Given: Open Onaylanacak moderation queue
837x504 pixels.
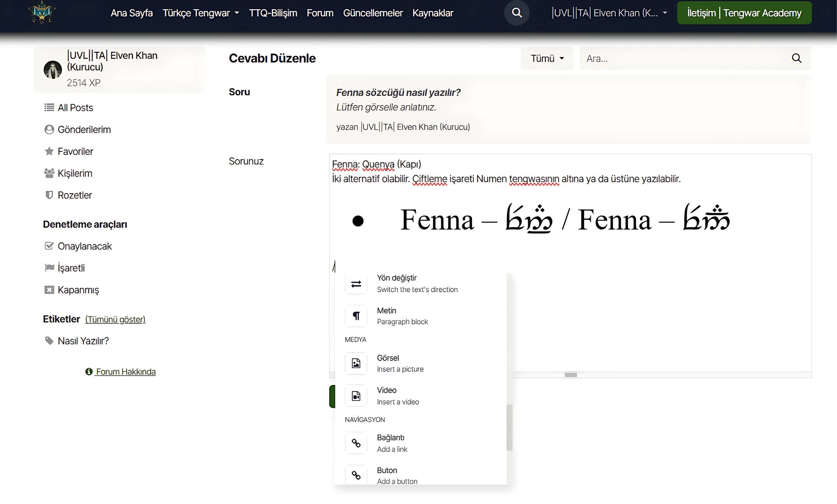Looking at the screenshot, I should (x=85, y=246).
